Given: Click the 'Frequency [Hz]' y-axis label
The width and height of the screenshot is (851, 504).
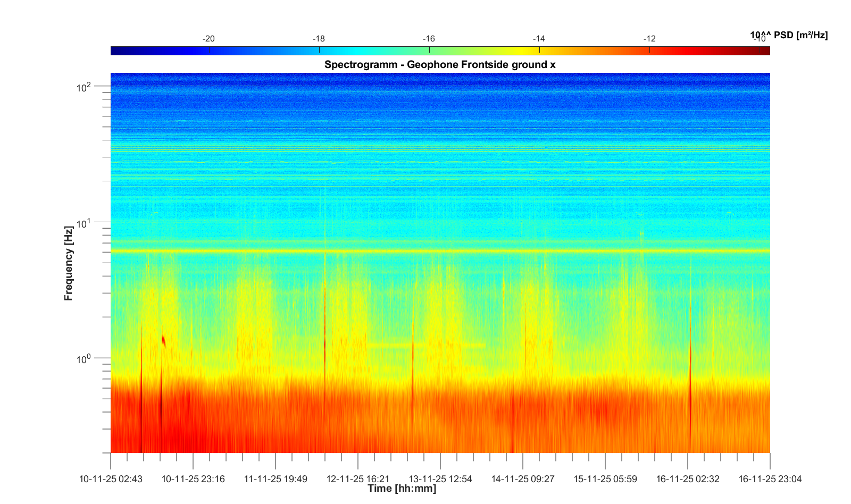Looking at the screenshot, I should [68, 263].
